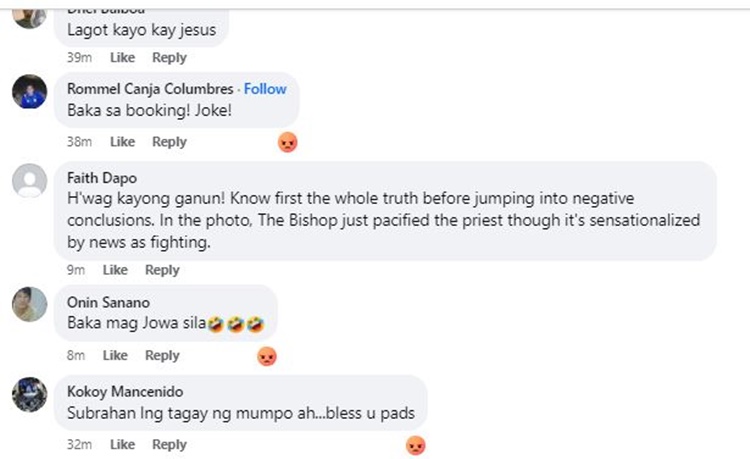Click the angry reaction on Rommel's comment
Viewport: 750px width, 459px height.
coord(287,142)
